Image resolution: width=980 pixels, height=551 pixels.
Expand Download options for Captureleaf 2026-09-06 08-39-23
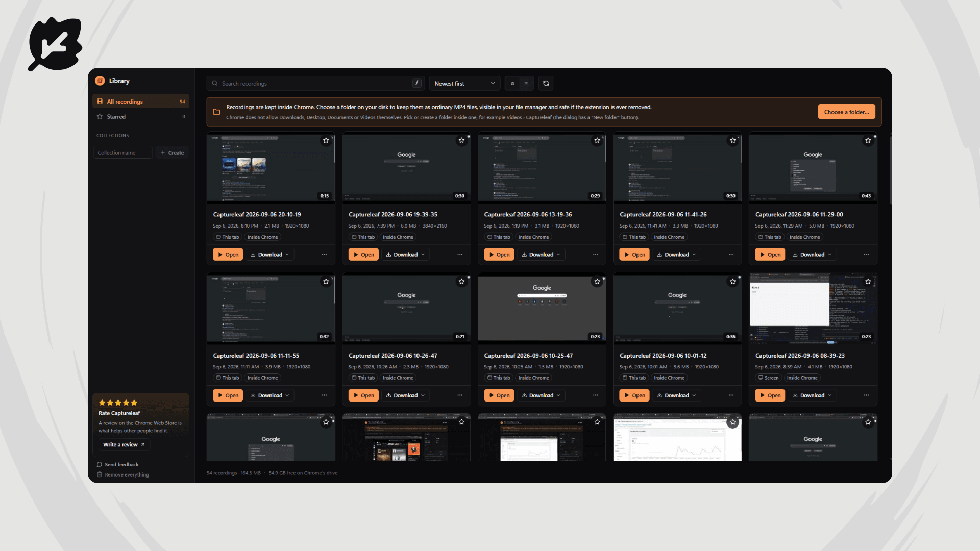(x=812, y=395)
